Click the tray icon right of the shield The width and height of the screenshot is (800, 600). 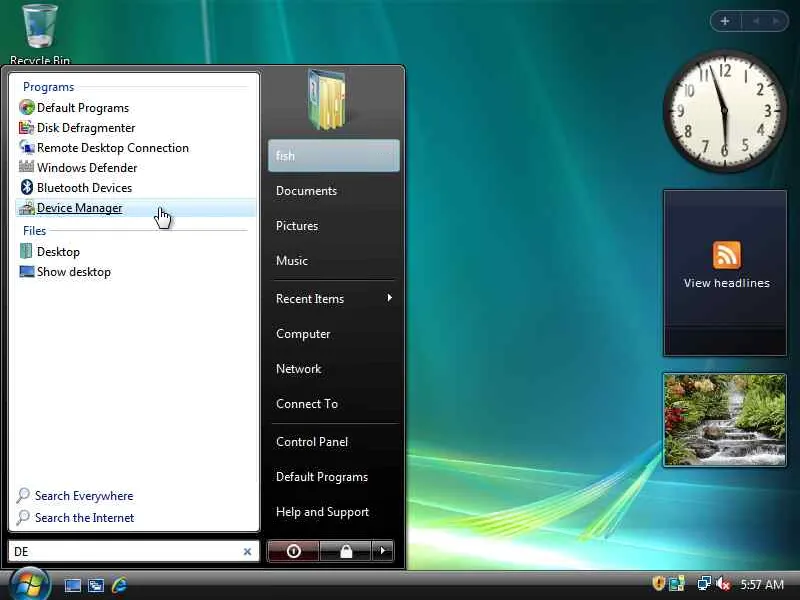677,583
